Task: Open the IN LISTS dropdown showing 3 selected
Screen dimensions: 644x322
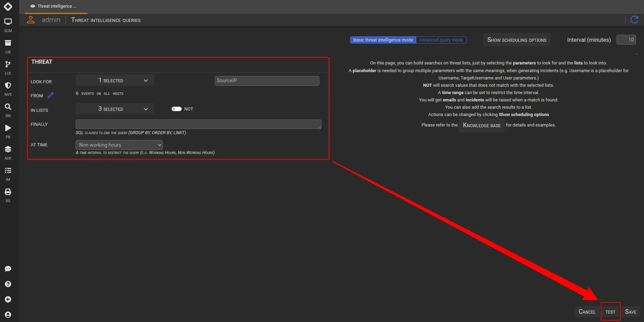Action: pos(114,109)
